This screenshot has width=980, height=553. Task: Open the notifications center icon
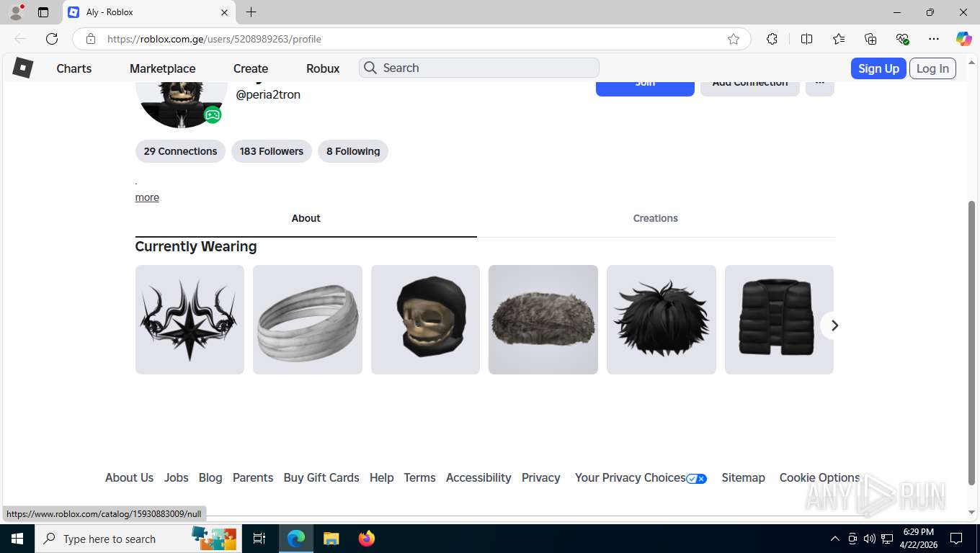coord(956,539)
